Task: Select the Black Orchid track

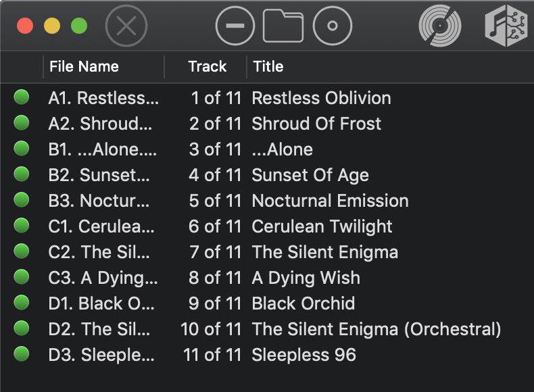Action: (303, 303)
